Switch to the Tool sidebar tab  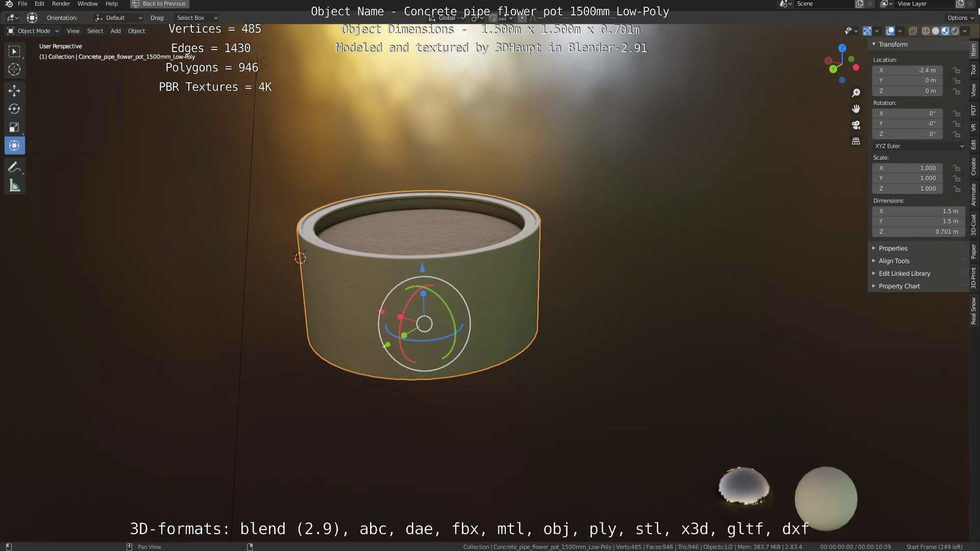tap(973, 69)
